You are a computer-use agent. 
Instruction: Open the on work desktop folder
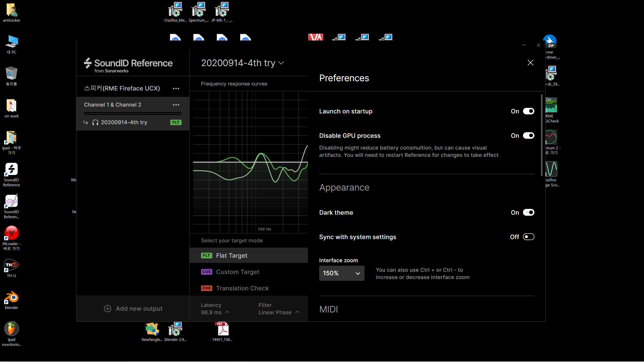(11, 108)
